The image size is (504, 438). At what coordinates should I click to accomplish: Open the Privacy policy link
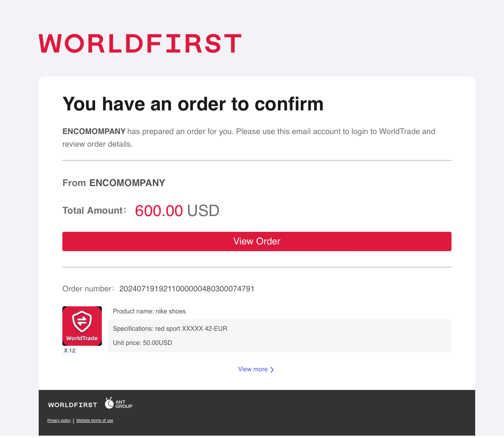59,421
